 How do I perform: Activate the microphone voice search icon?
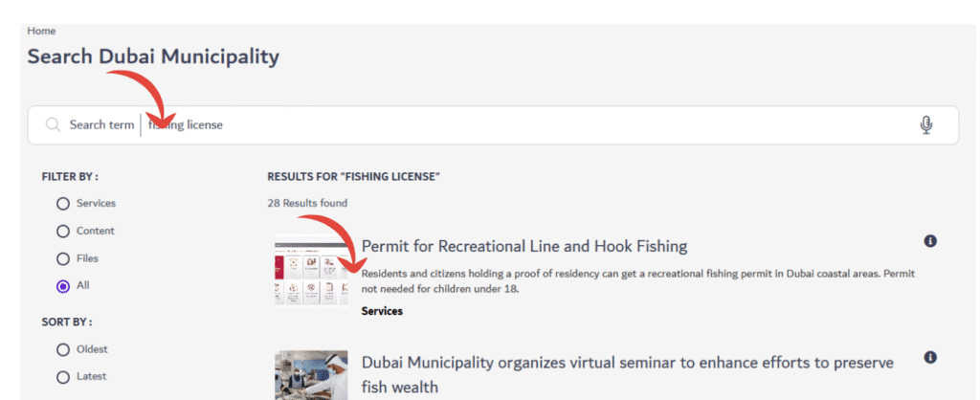tap(925, 125)
